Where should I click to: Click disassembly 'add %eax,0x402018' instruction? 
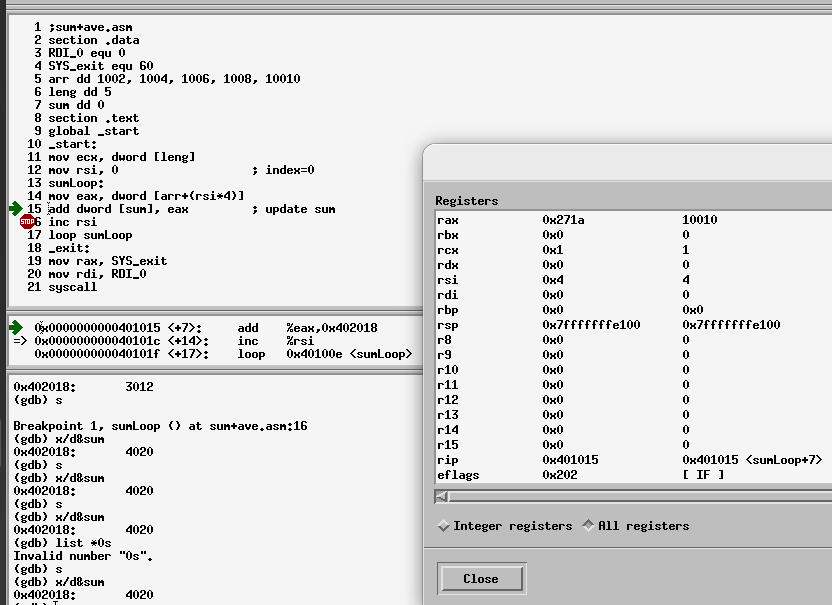(x=307, y=328)
